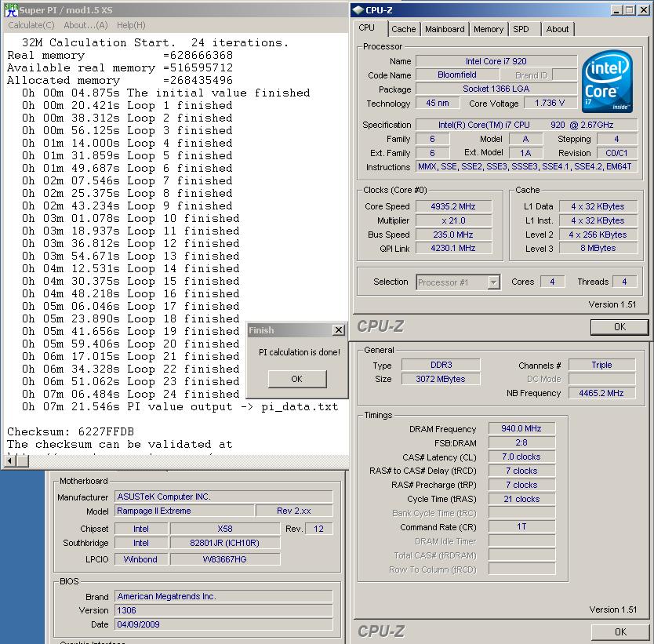Click the Threads value field
Viewport: 654px width, 644px height.
(x=624, y=282)
